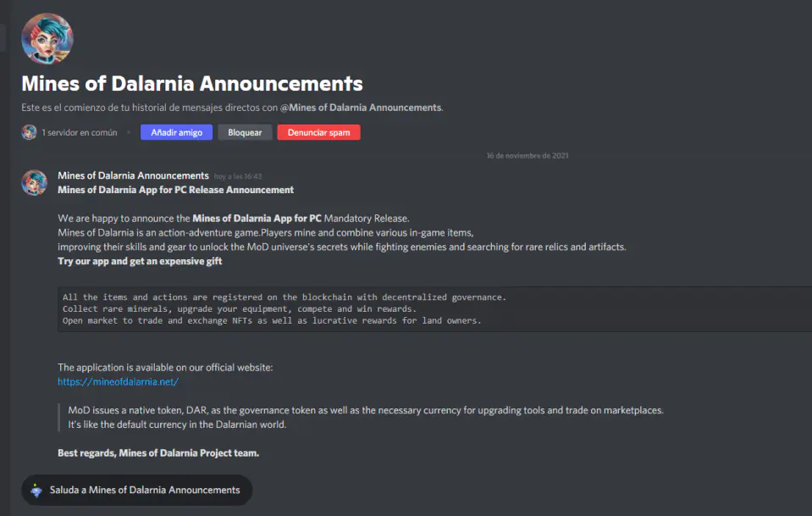Click the DAR token blockquote text
The height and width of the screenshot is (516, 812).
pos(365,417)
